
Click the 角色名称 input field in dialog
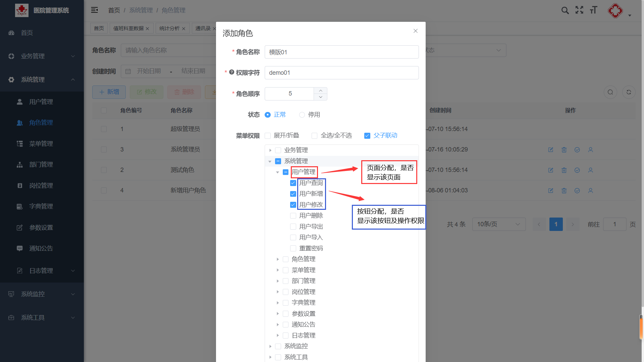341,52
